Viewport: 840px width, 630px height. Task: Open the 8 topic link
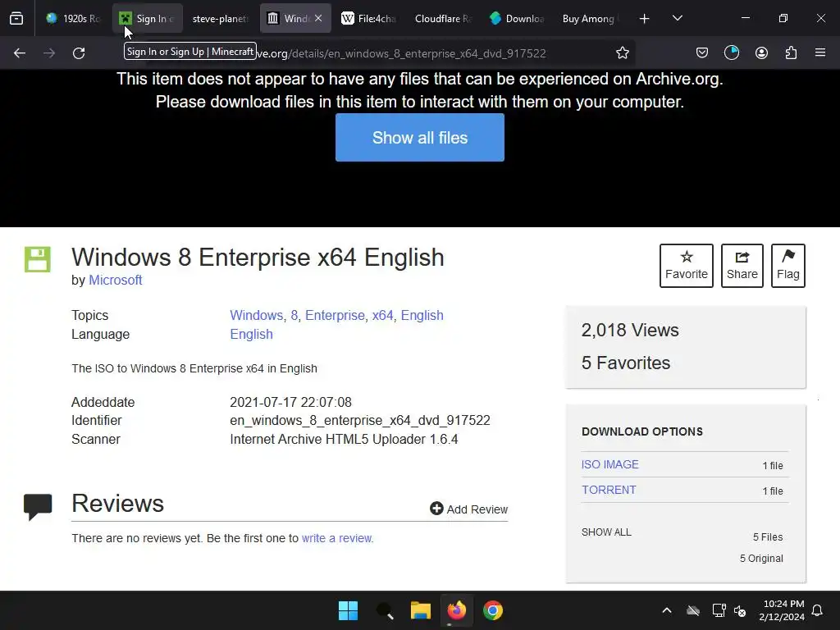[x=294, y=316]
